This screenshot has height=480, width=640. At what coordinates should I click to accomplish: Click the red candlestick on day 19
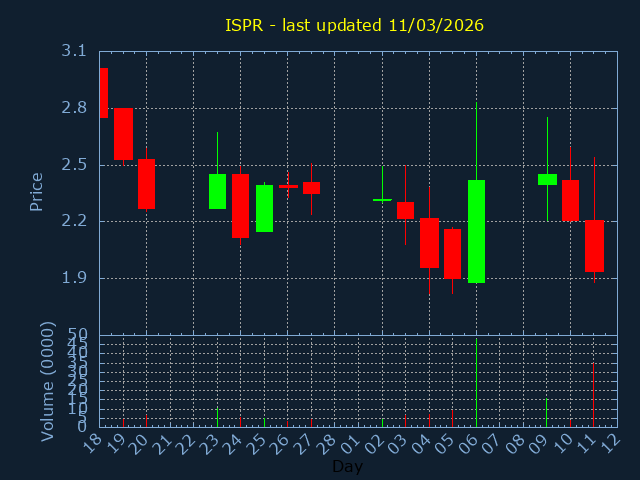[x=123, y=134]
